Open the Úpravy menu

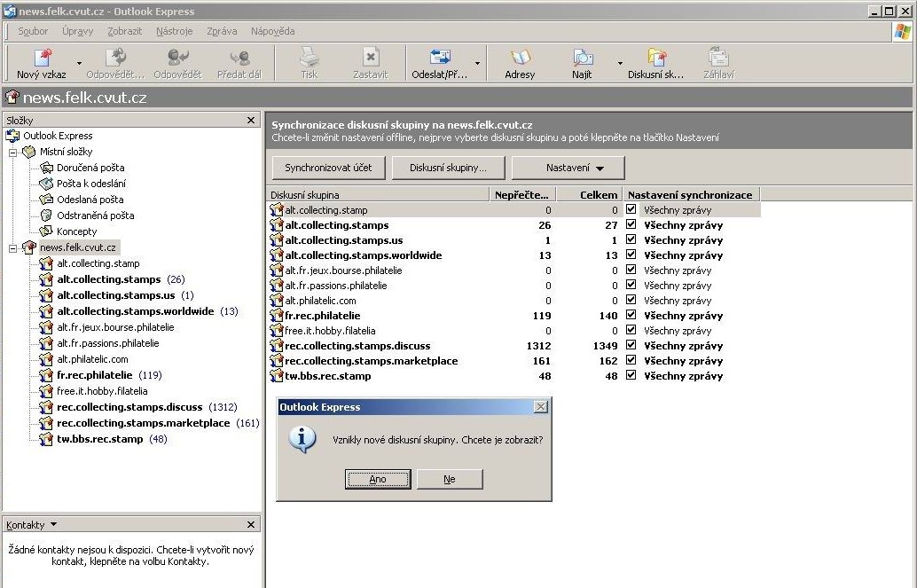click(x=78, y=31)
